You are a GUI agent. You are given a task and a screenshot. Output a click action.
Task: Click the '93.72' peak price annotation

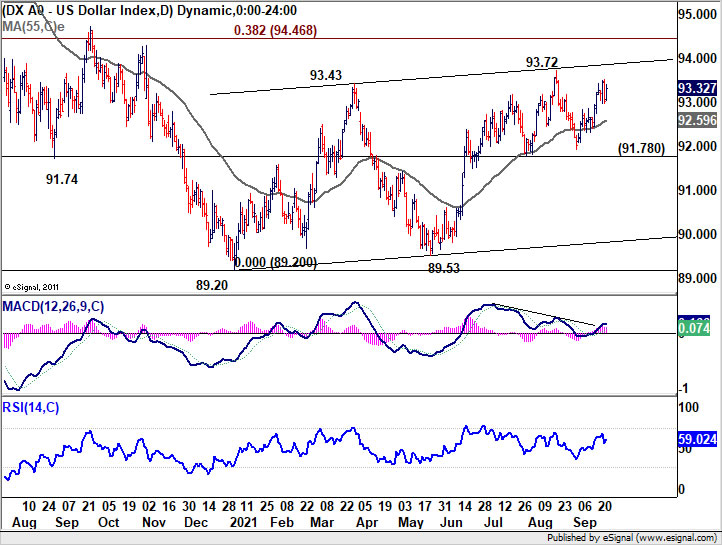(542, 62)
